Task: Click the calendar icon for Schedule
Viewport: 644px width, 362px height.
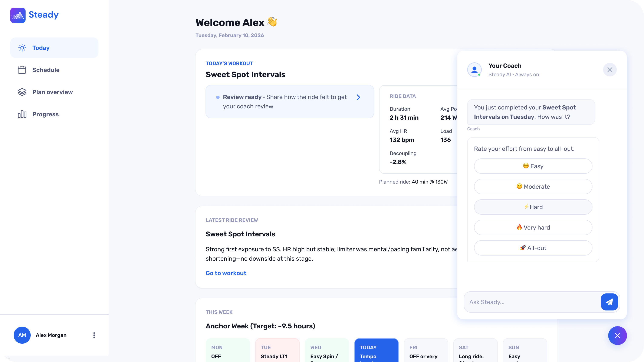Action: coord(22,70)
